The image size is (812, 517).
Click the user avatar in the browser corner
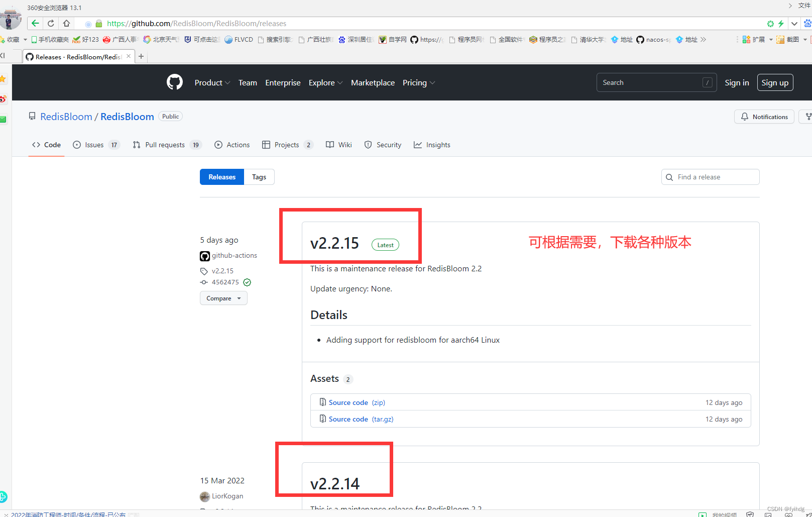point(10,18)
